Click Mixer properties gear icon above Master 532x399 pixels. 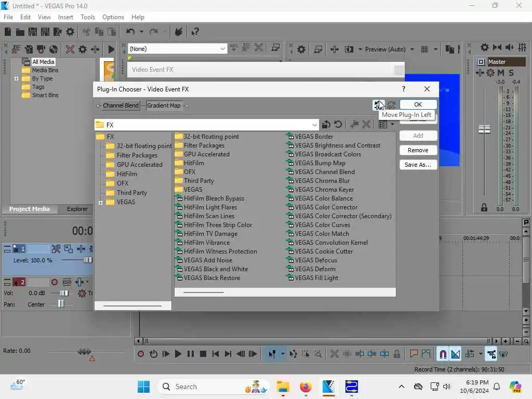tap(485, 47)
